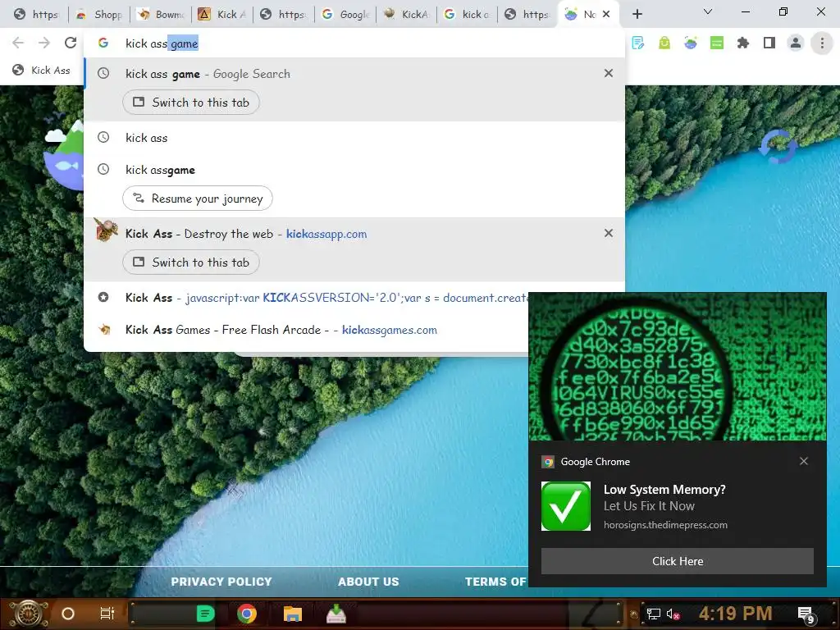Select the Kick Ass Games kickassgames.com suggestion
Screen dimensions: 840x630
[307, 330]
